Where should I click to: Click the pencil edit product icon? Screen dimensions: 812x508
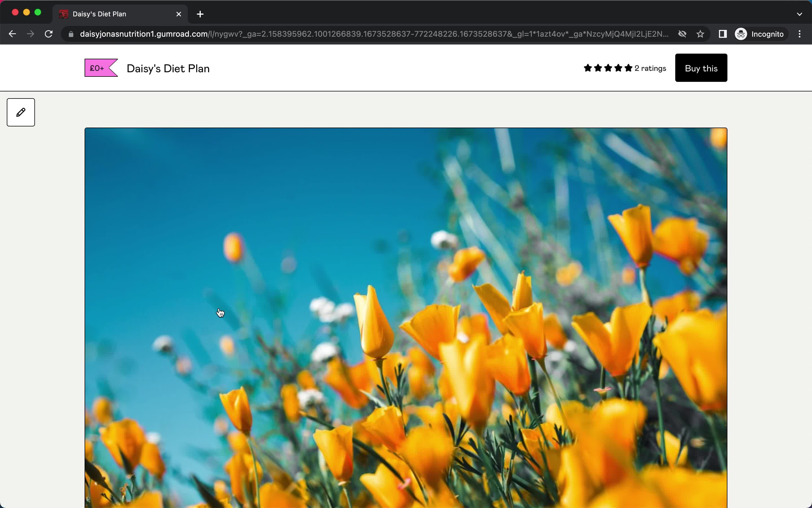click(x=21, y=112)
